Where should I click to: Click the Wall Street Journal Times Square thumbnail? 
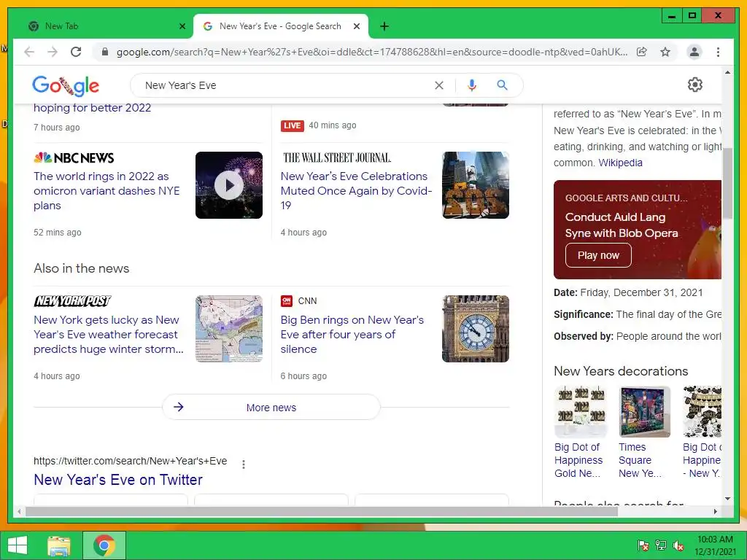tap(476, 185)
